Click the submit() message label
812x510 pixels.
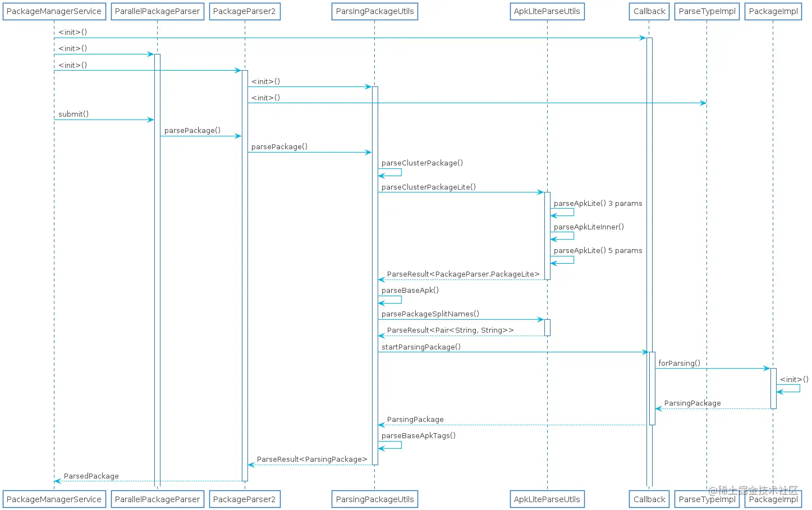pos(74,114)
